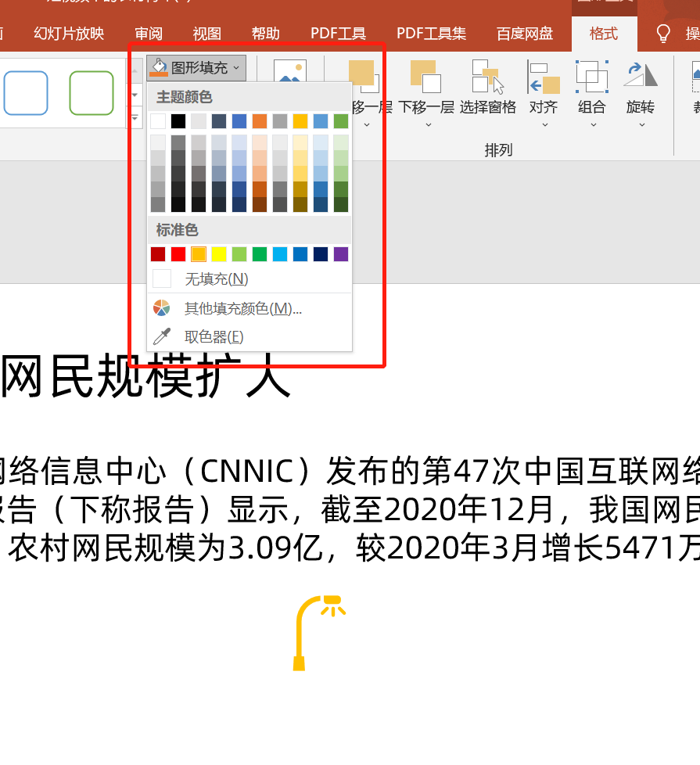700x765 pixels.
Task: Select the yellow street lamp graphic
Action: pos(320,633)
